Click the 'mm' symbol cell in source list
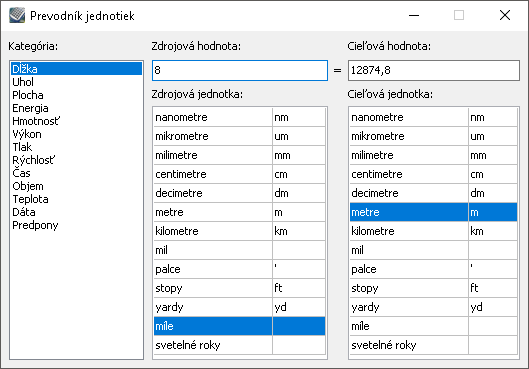This screenshot has width=529, height=369. tap(299, 155)
